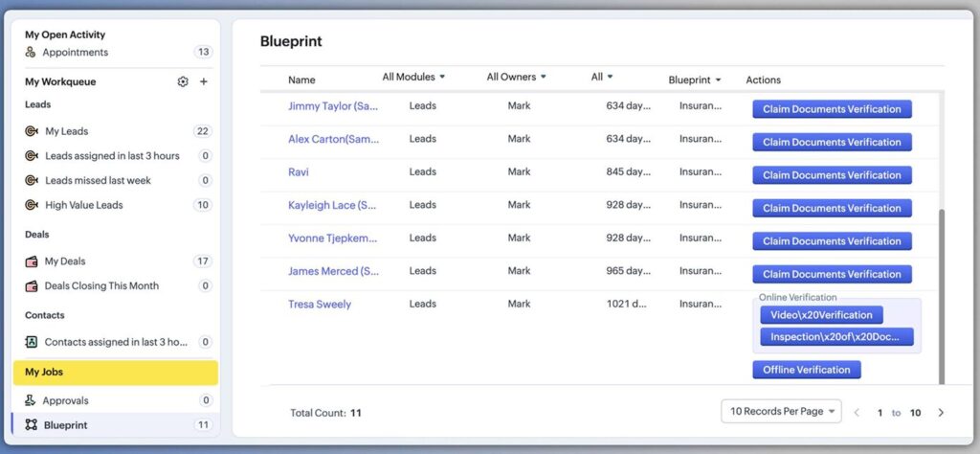The width and height of the screenshot is (980, 454).
Task: Click Claim Documents Verification for Ravi
Action: tap(832, 175)
